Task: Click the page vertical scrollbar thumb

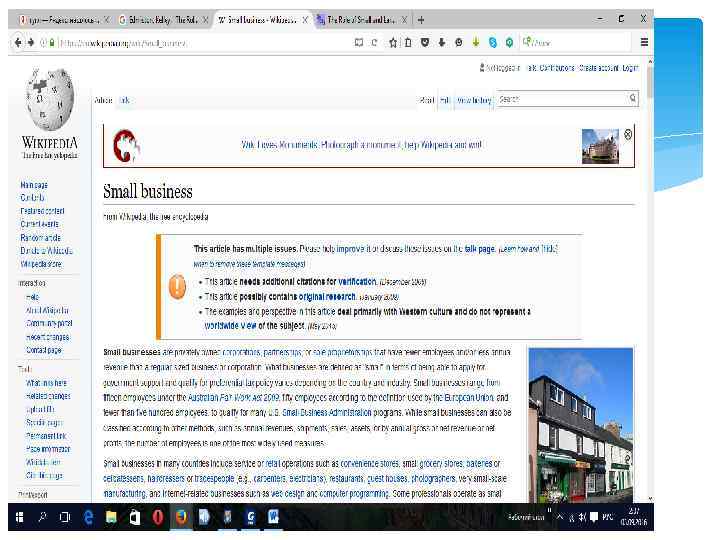Action: (650, 82)
